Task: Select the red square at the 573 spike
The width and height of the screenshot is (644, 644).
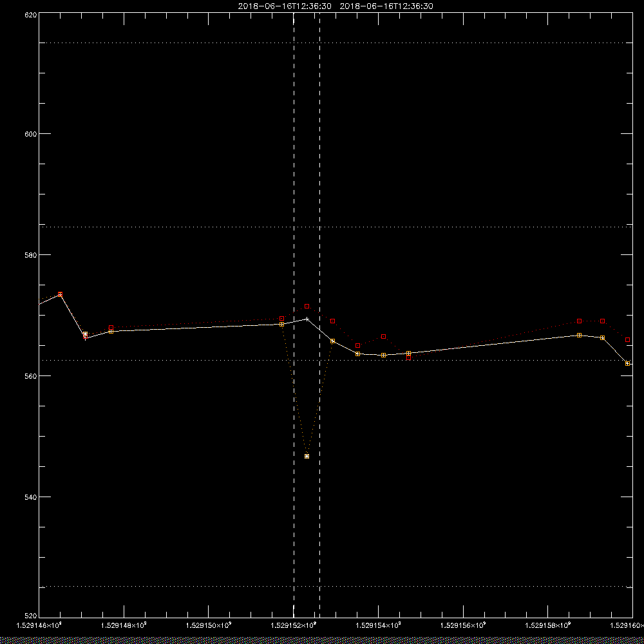Action: tap(60, 294)
